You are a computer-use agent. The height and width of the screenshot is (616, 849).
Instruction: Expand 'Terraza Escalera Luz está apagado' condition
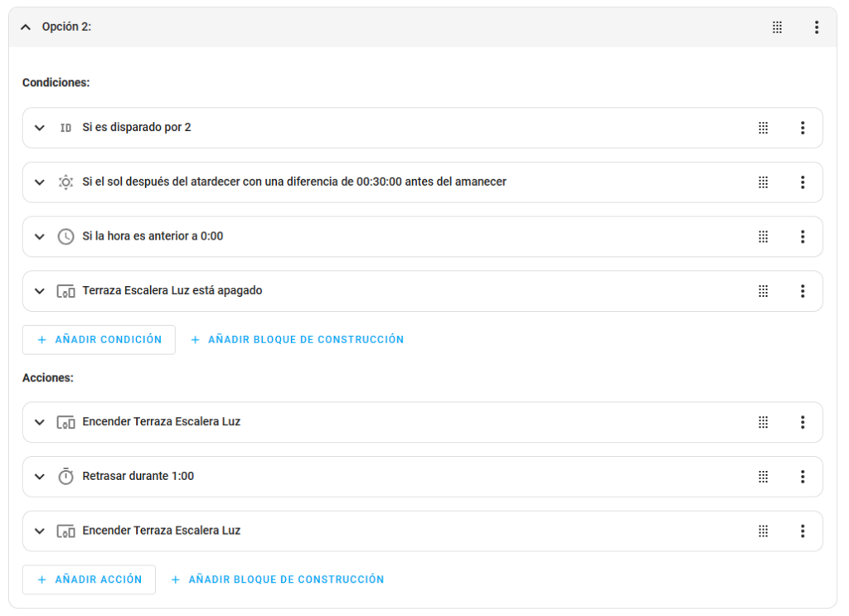coord(40,291)
